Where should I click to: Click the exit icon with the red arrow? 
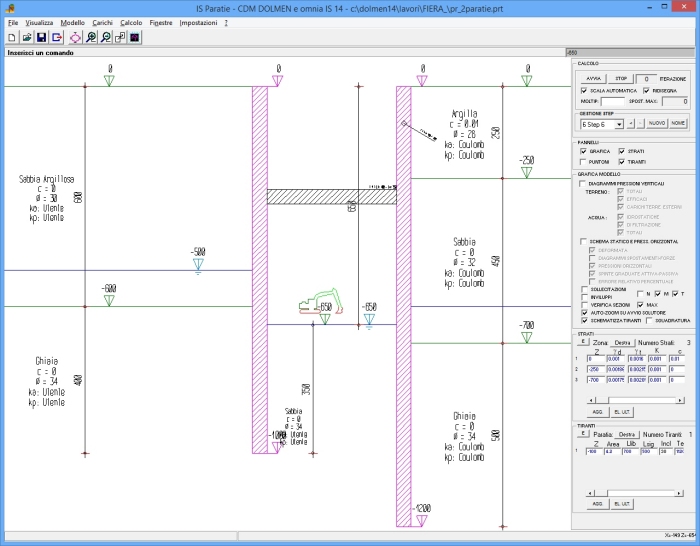56,38
